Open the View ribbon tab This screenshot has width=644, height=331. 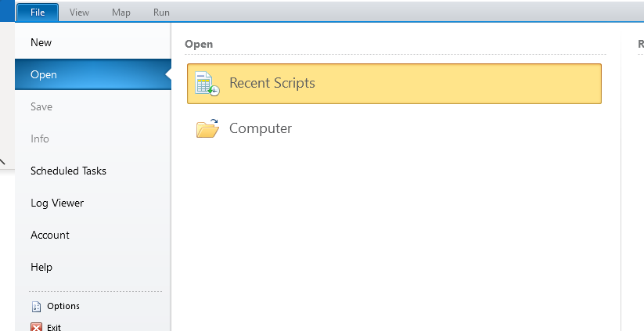click(79, 13)
